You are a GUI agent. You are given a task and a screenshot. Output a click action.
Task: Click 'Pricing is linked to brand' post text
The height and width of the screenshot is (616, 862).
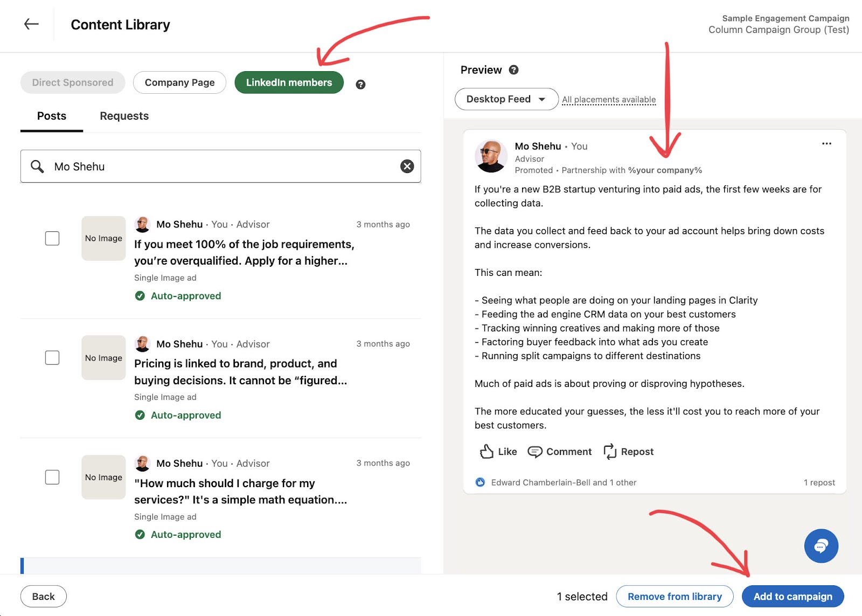(241, 372)
